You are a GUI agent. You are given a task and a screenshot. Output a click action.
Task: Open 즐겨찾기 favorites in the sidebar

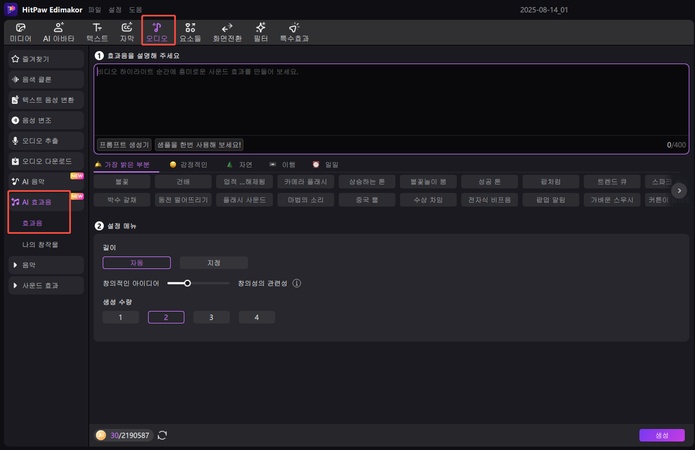point(46,59)
